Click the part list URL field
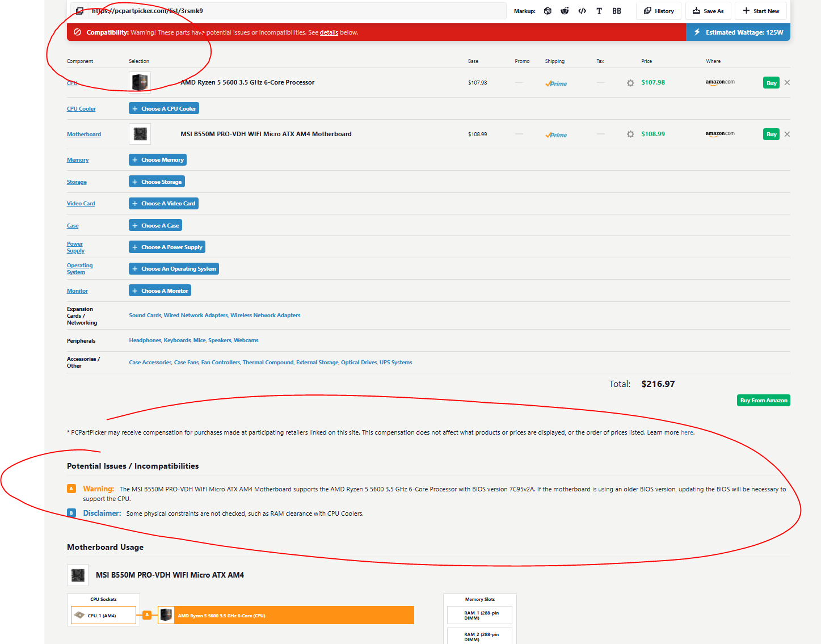 click(297, 11)
